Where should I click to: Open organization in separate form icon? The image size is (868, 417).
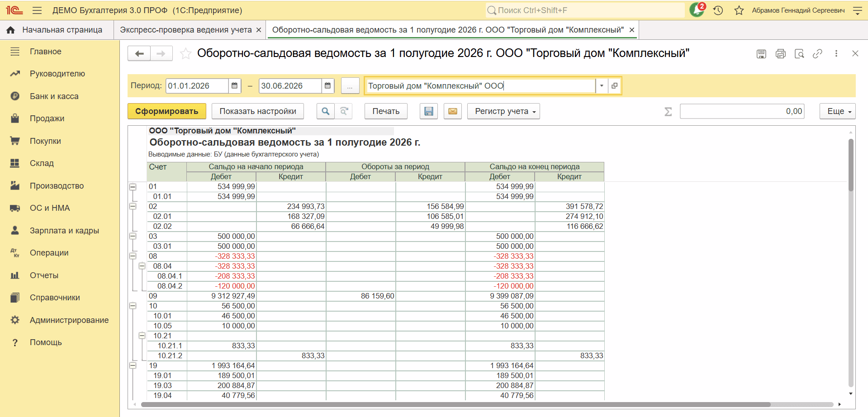click(614, 85)
